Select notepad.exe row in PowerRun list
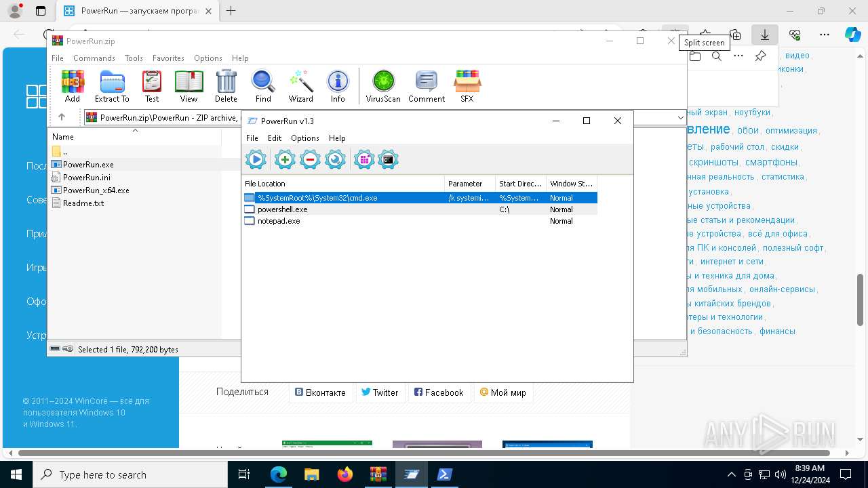The width and height of the screenshot is (868, 488). (420, 221)
